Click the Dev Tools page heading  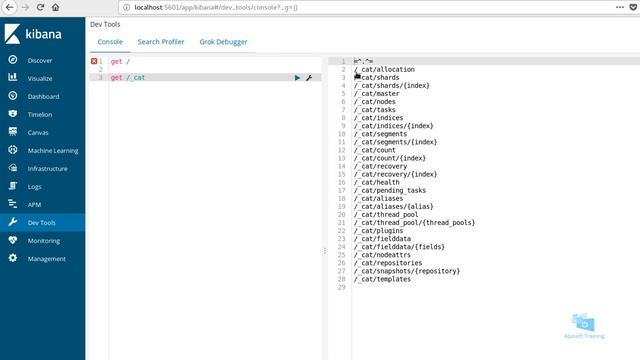coord(105,24)
